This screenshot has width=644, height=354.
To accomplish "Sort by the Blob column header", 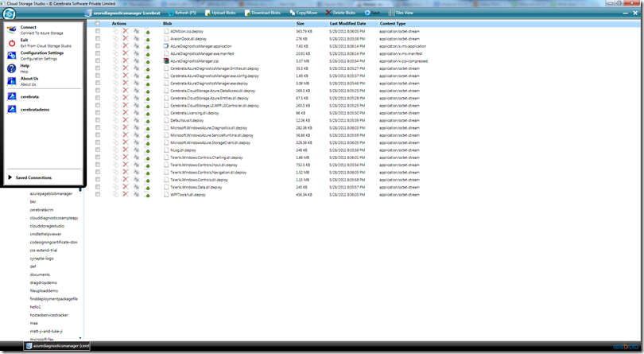I will point(167,23).
